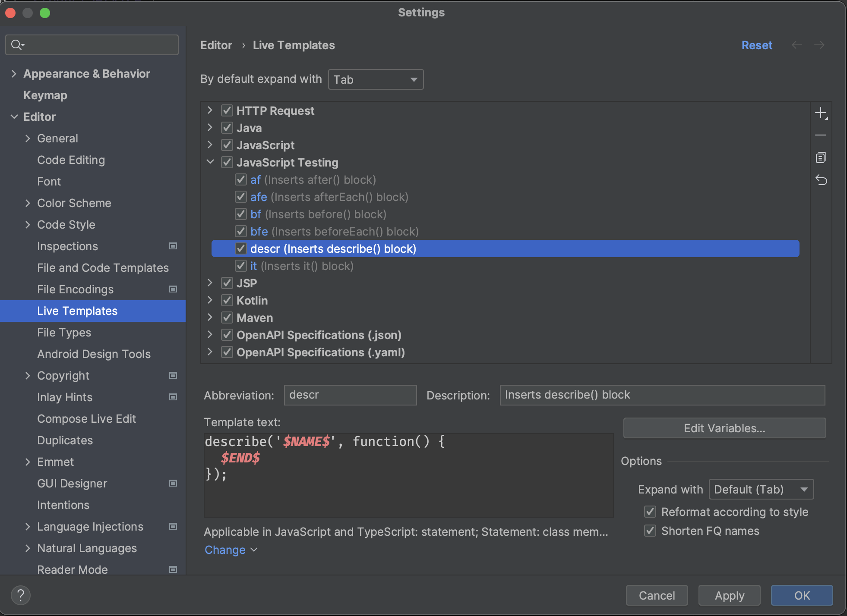847x616 pixels.
Task: Click the Cancel button
Action: pos(657,595)
